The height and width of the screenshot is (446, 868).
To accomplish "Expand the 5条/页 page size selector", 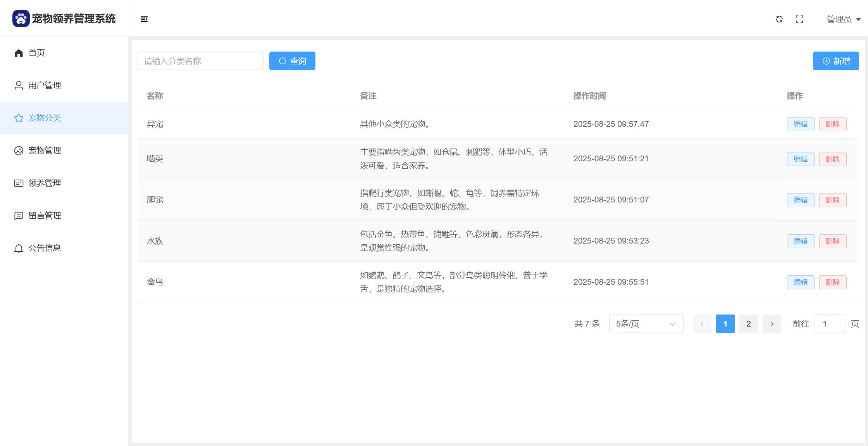I will (646, 324).
